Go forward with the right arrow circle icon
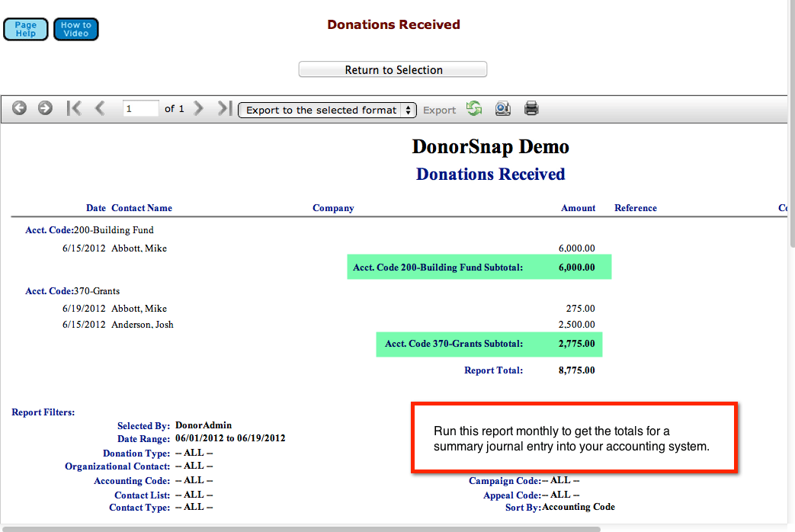 point(45,108)
